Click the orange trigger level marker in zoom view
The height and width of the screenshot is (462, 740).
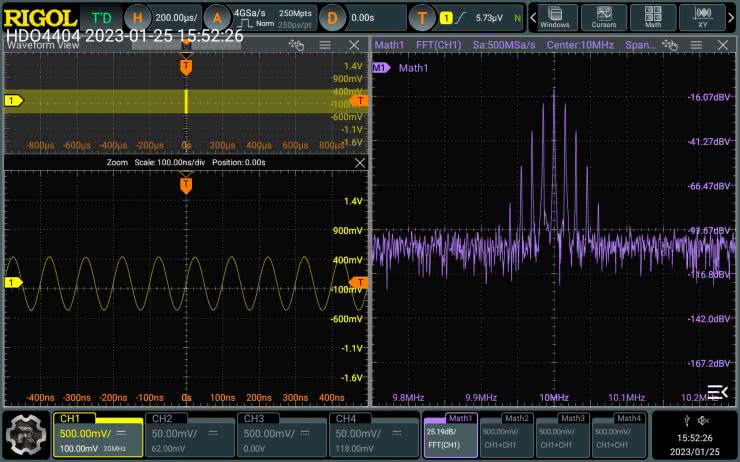pyautogui.click(x=361, y=283)
